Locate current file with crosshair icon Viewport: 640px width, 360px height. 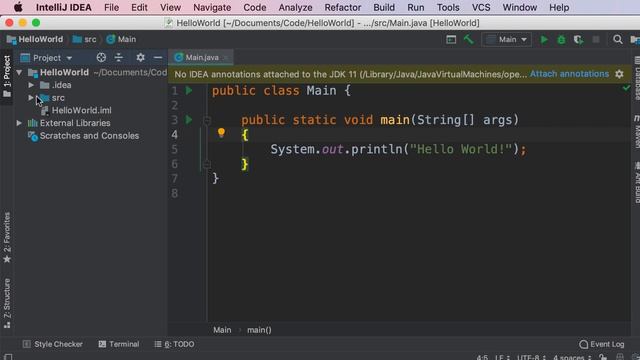click(101, 58)
